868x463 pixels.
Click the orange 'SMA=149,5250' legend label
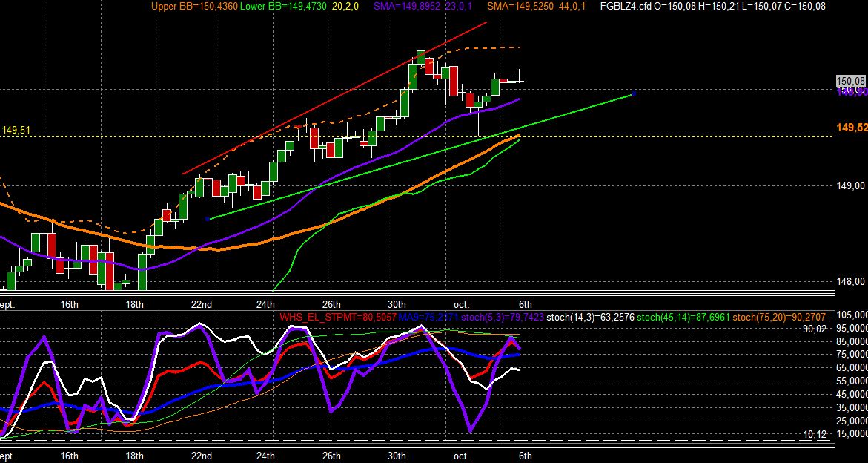coord(520,6)
